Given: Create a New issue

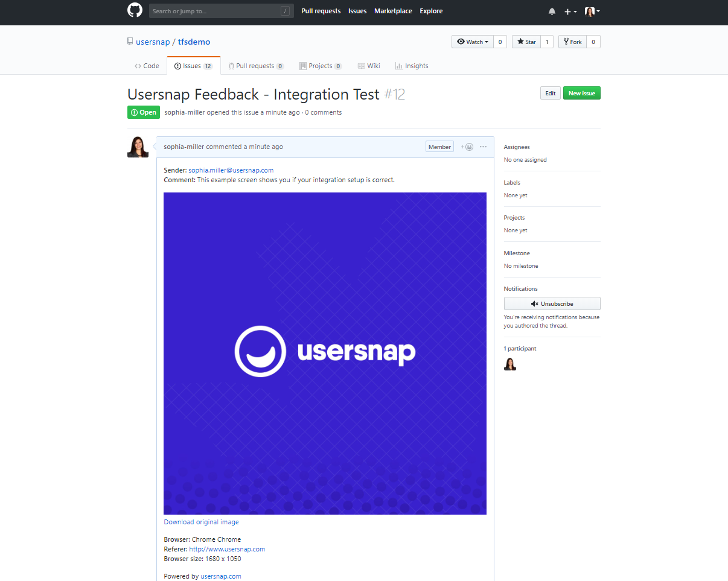Looking at the screenshot, I should [582, 93].
